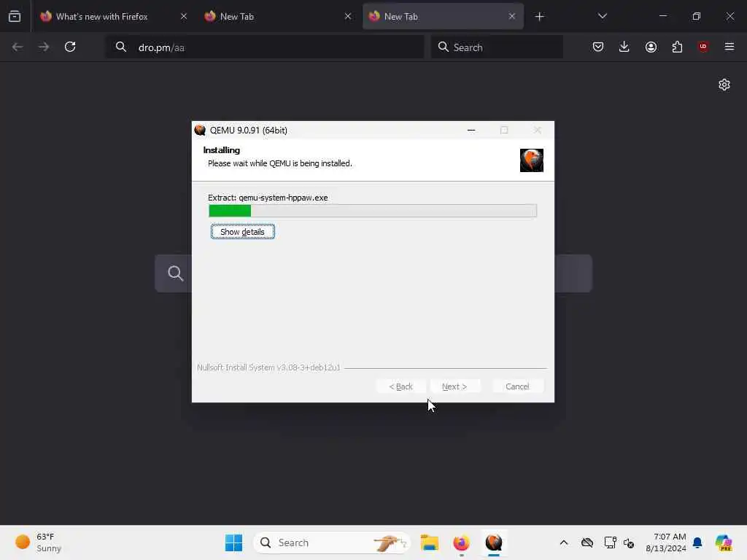Image resolution: width=747 pixels, height=560 pixels.
Task: Switch to What's new with Firefox tab
Action: click(x=101, y=17)
